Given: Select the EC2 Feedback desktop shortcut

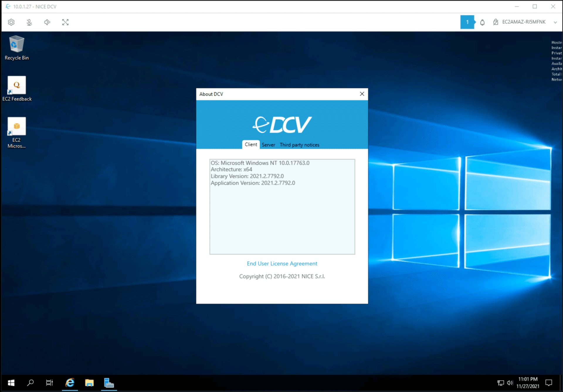Looking at the screenshot, I should [17, 89].
